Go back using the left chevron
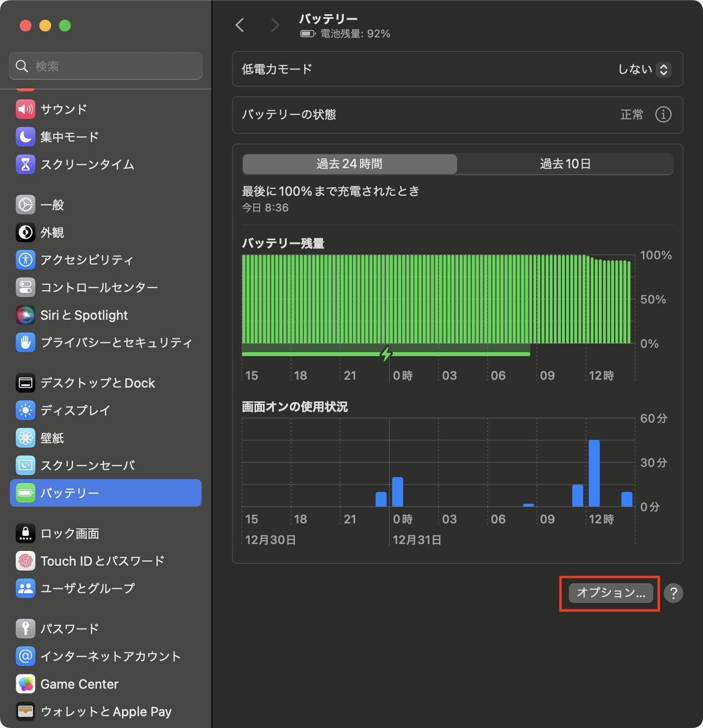703x728 pixels. [240, 25]
